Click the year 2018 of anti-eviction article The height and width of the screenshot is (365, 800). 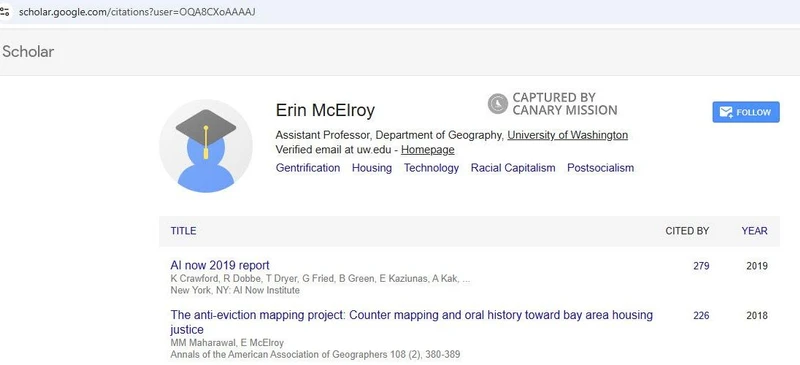coord(757,315)
